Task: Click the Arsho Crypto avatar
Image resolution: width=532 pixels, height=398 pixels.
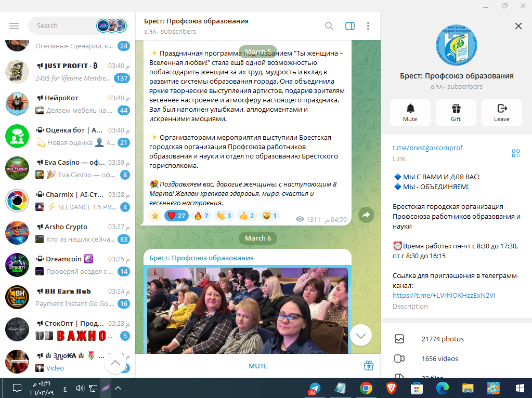Action: tap(17, 233)
